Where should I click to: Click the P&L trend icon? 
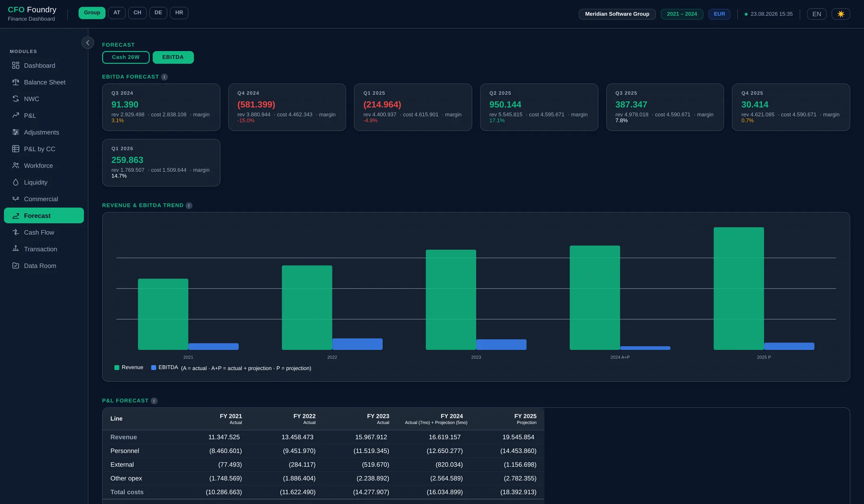point(15,116)
